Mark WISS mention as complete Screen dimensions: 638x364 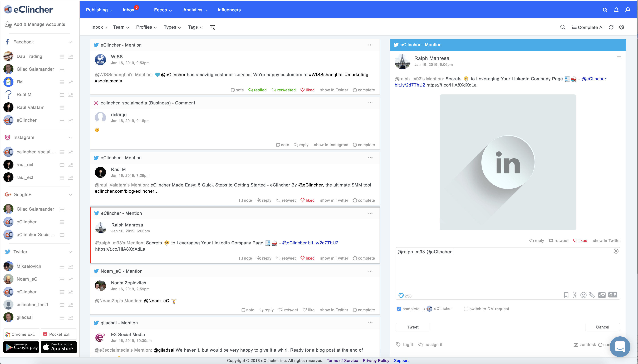pos(364,90)
